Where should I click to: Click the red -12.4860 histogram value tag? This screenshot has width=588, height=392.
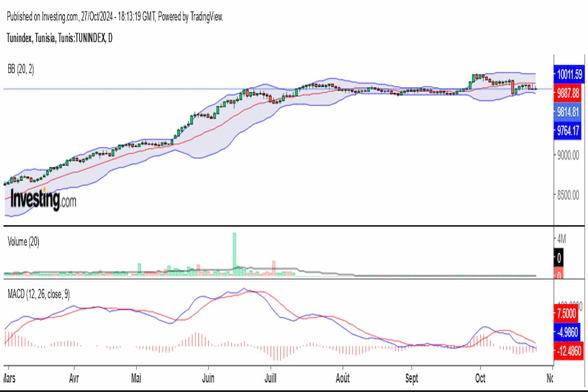click(x=569, y=350)
